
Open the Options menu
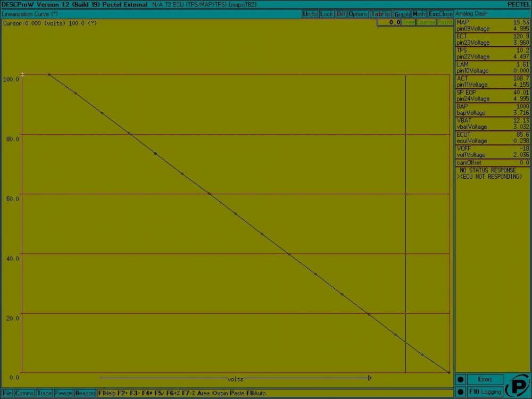[x=358, y=14]
